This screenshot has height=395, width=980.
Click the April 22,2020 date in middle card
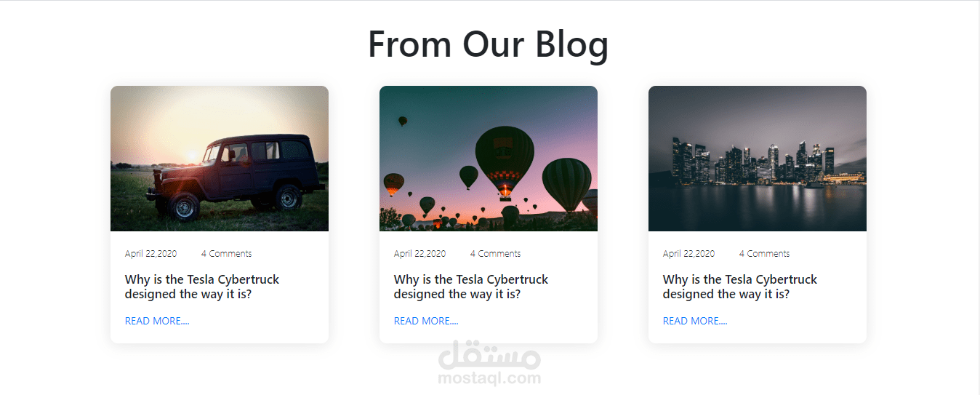pyautogui.click(x=420, y=254)
